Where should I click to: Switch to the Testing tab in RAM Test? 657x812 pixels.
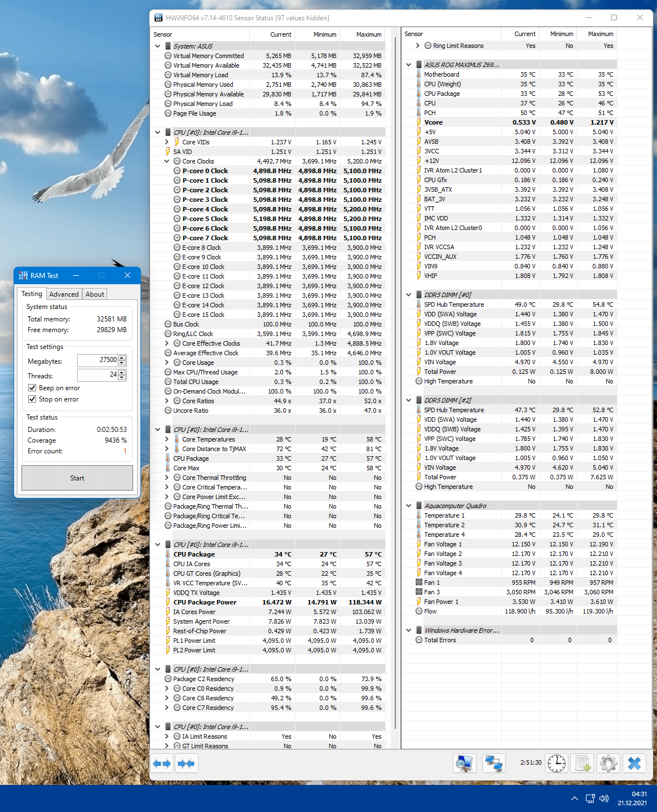tap(32, 294)
